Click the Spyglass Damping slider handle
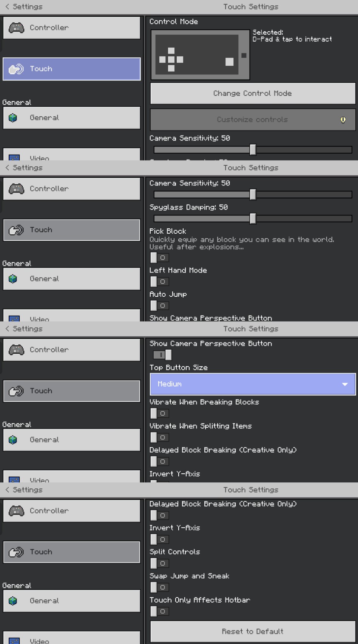Screen dimensions: 358x644 pyautogui.click(x=253, y=219)
